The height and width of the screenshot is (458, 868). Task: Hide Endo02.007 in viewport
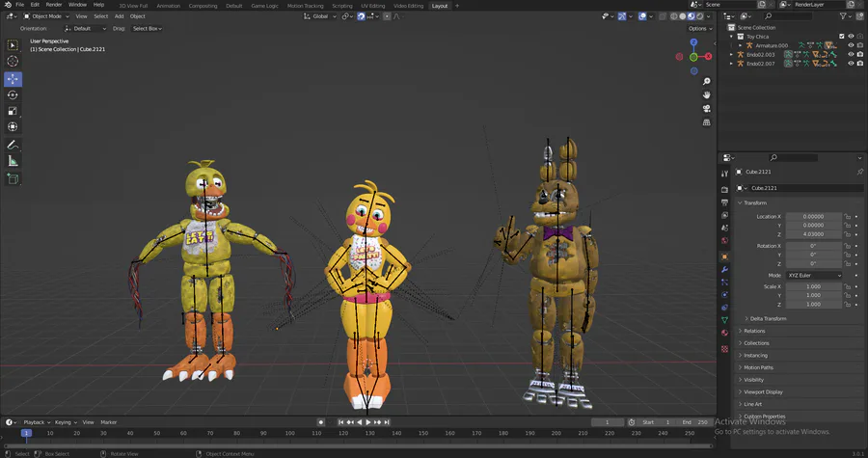[x=852, y=63]
